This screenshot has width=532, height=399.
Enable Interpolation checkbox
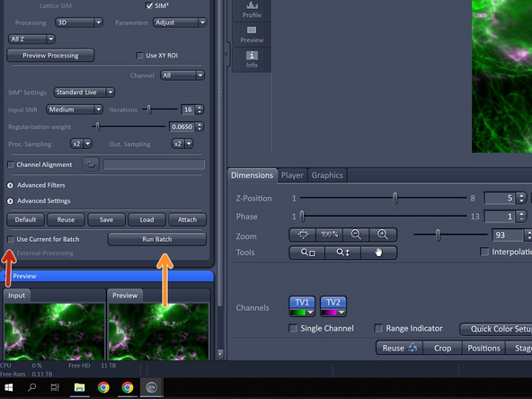pyautogui.click(x=484, y=252)
